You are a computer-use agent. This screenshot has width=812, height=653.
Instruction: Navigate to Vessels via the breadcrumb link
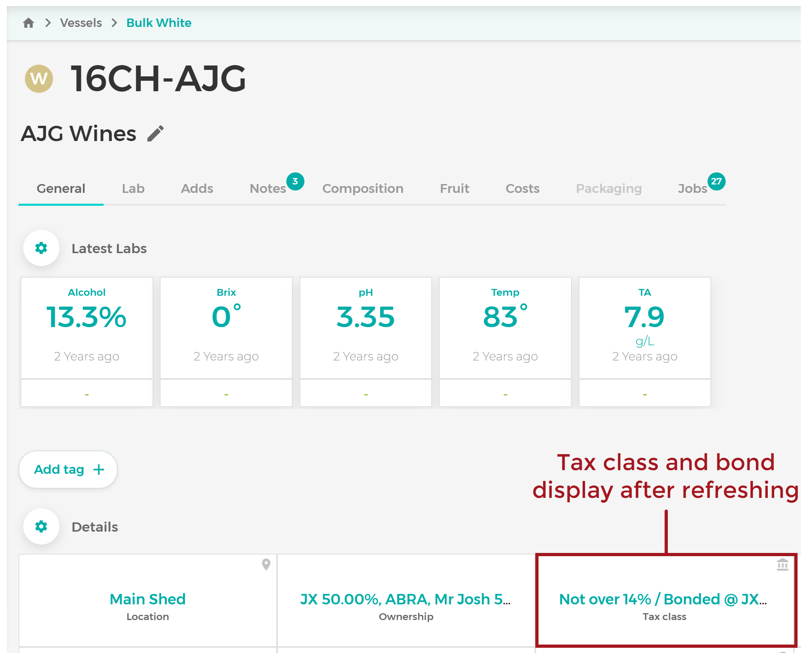pyautogui.click(x=81, y=23)
